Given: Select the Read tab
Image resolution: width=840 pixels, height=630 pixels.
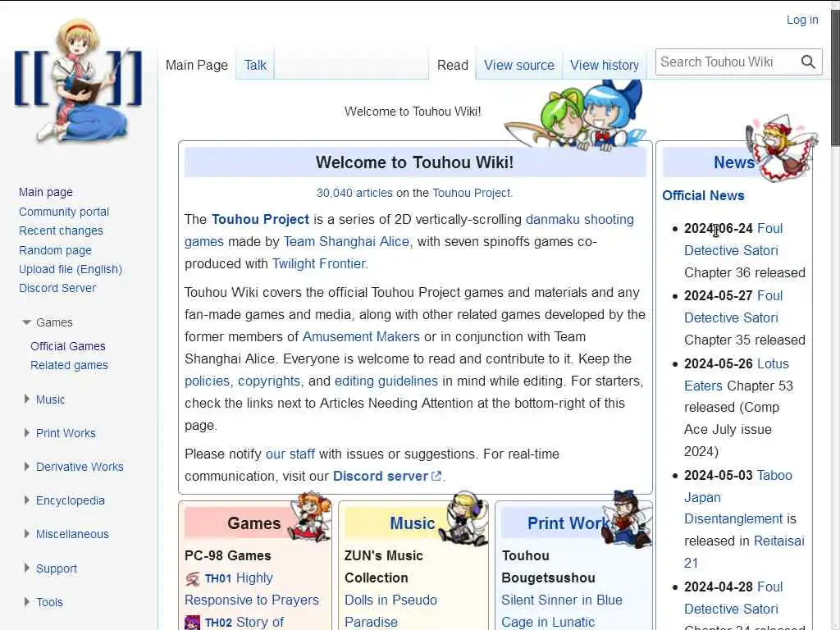Looking at the screenshot, I should [453, 65].
